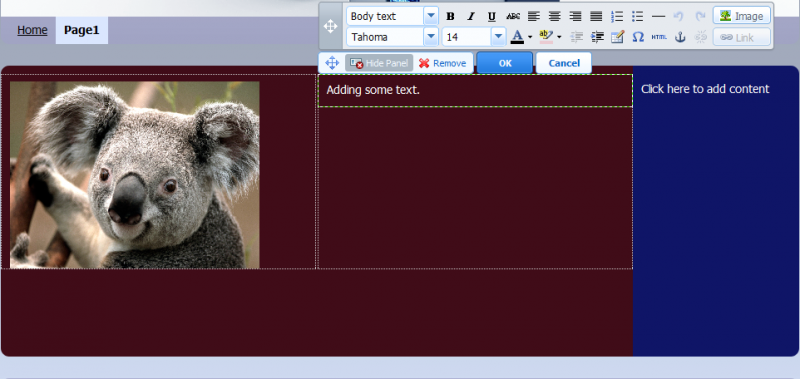Click the Cancel button

564,63
